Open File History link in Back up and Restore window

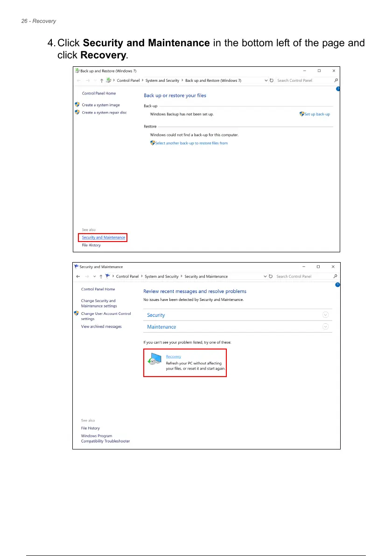point(91,245)
